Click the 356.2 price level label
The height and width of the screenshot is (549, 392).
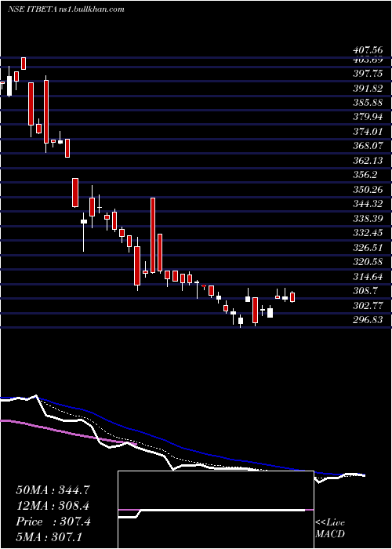(x=365, y=175)
